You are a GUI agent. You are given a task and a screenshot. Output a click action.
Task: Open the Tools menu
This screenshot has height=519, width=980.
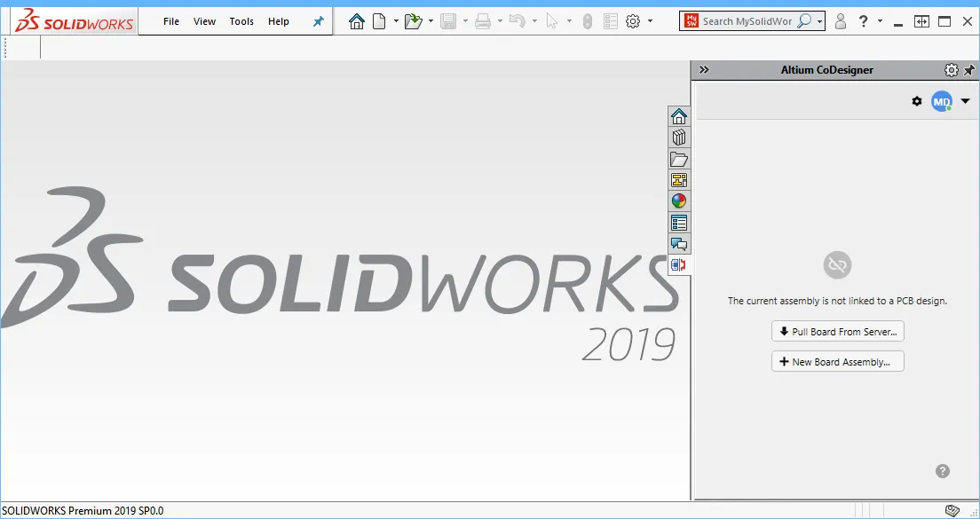coord(241,21)
